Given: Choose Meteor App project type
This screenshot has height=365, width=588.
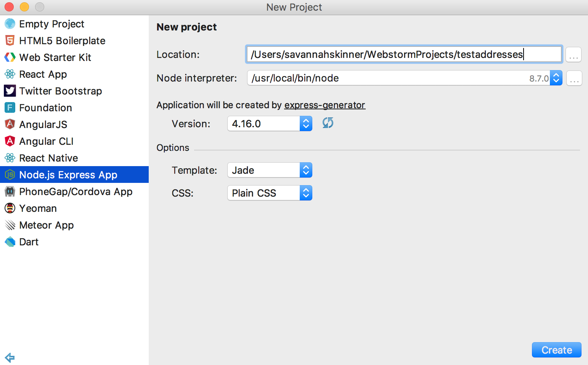Looking at the screenshot, I should pos(74,225).
